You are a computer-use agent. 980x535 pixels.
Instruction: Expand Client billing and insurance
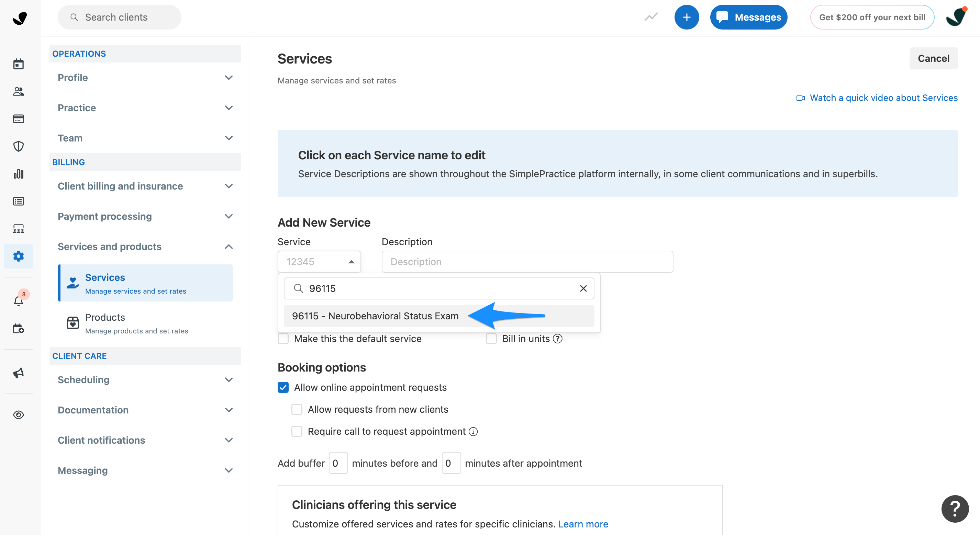145,186
